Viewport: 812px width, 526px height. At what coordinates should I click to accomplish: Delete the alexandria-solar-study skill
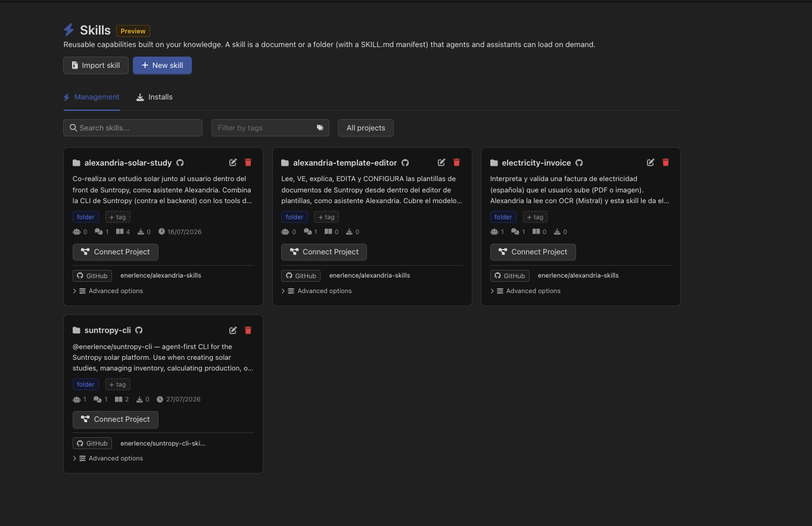coord(248,163)
